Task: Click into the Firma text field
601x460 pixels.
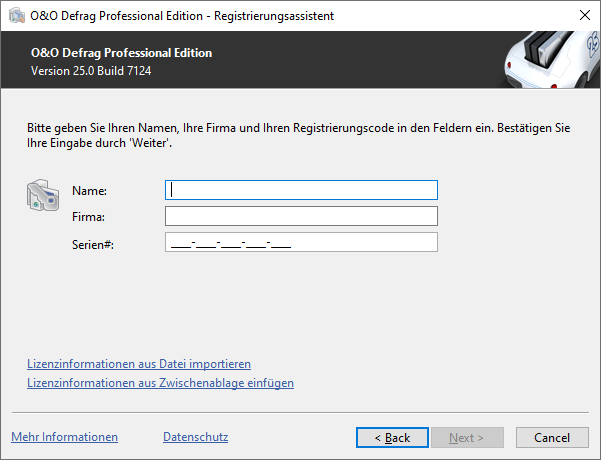Action: [301, 216]
